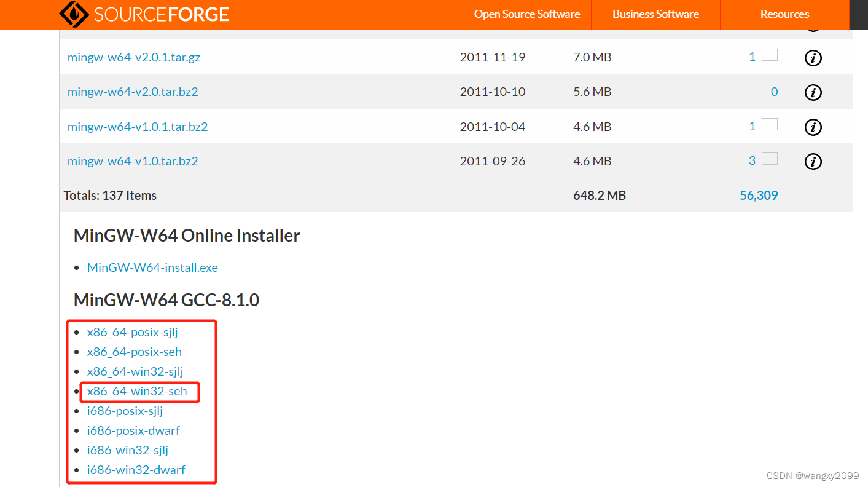The width and height of the screenshot is (868, 487).
Task: Open the i686-posix-sjlj link
Action: point(125,411)
